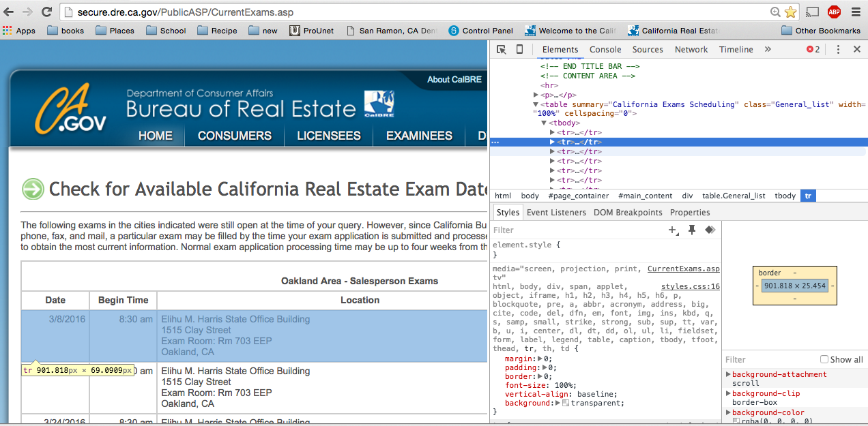Open the Chrome hamburger menu

click(856, 12)
